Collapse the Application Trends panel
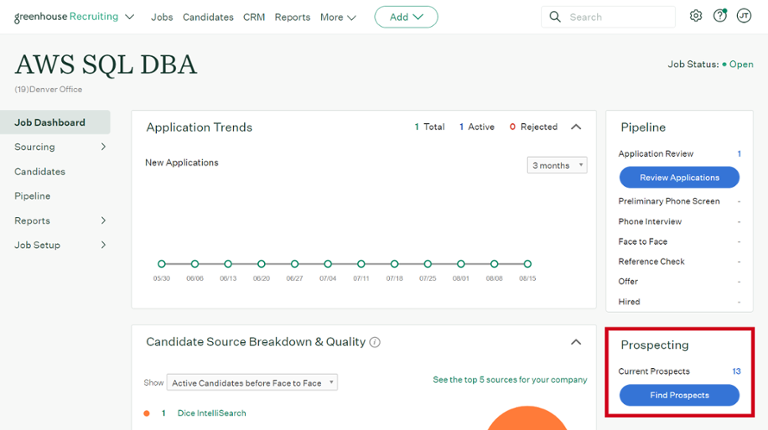Screen dimensions: 768x430 576,127
